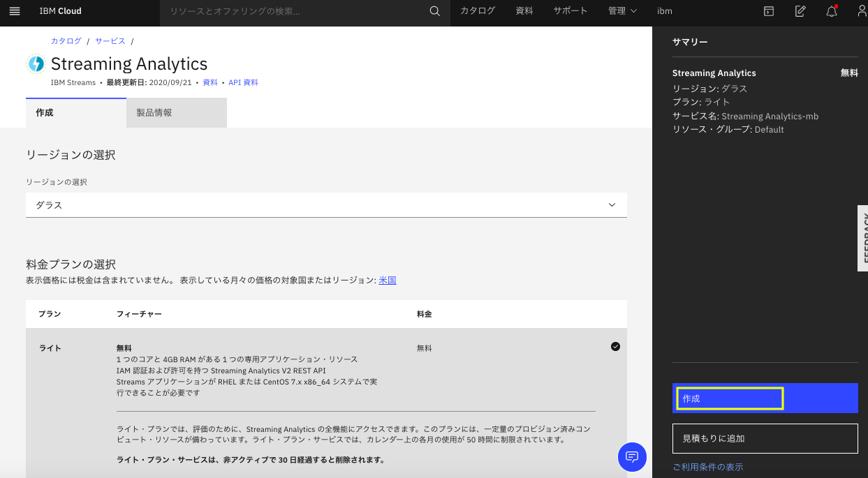Open the hamburger navigation menu
The width and height of the screenshot is (868, 478).
click(x=15, y=11)
